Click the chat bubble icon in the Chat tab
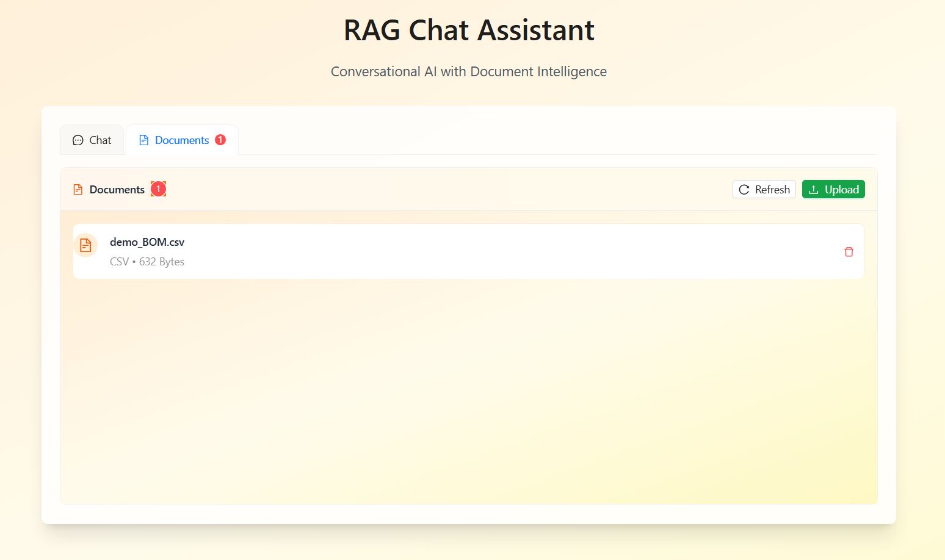 [x=78, y=140]
